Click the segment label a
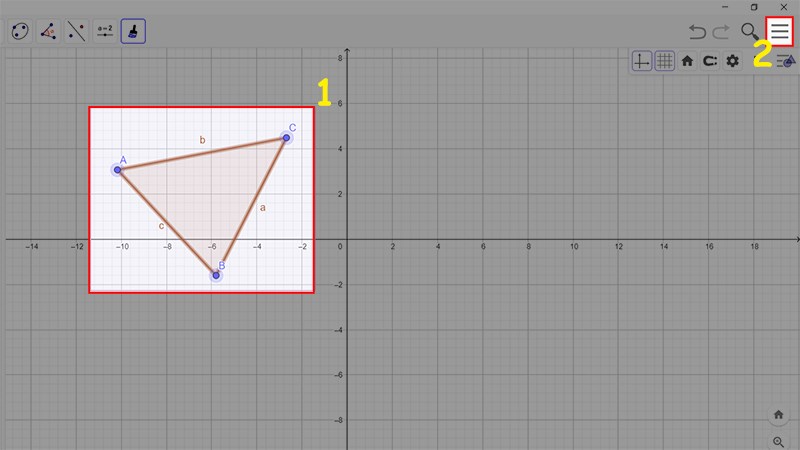The width and height of the screenshot is (800, 450). point(263,208)
